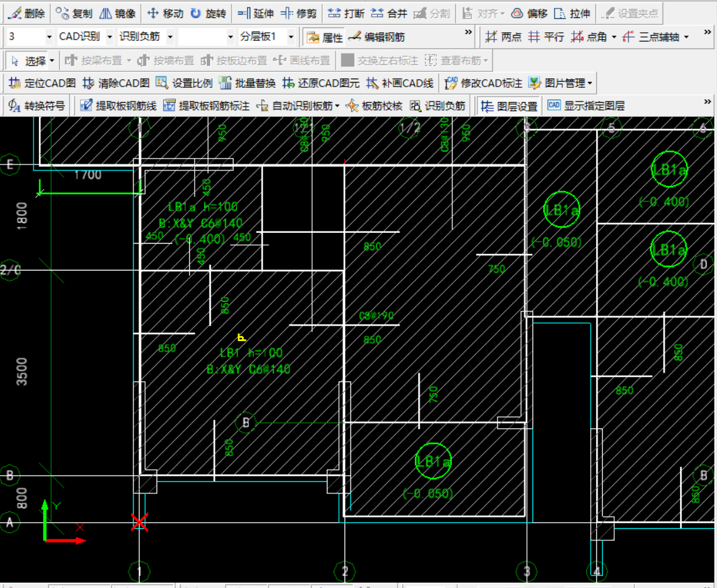This screenshot has width=717, height=588.
Task: Expand overflow chevron after 三点辅轴
Action: coord(708,32)
